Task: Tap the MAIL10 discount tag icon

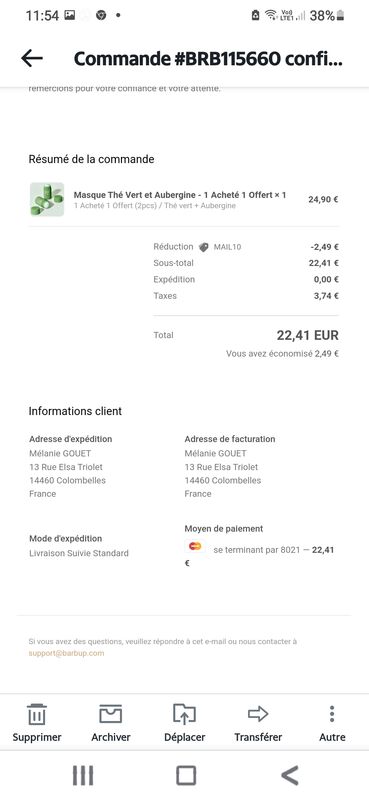Action: pos(204,247)
